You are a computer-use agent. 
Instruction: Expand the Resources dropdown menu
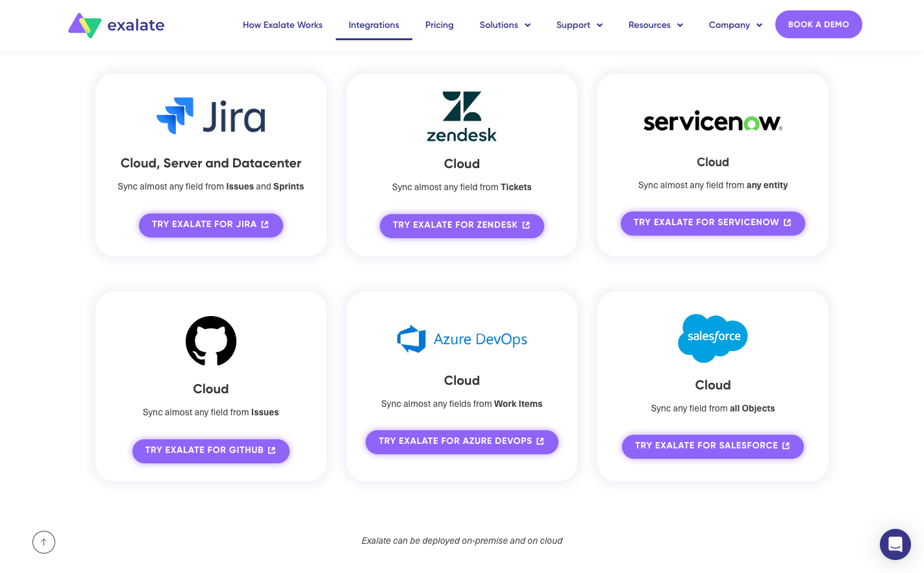coord(656,25)
